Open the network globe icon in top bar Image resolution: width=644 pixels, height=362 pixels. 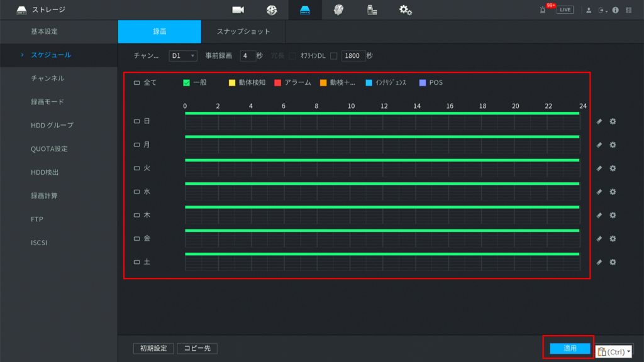(272, 10)
